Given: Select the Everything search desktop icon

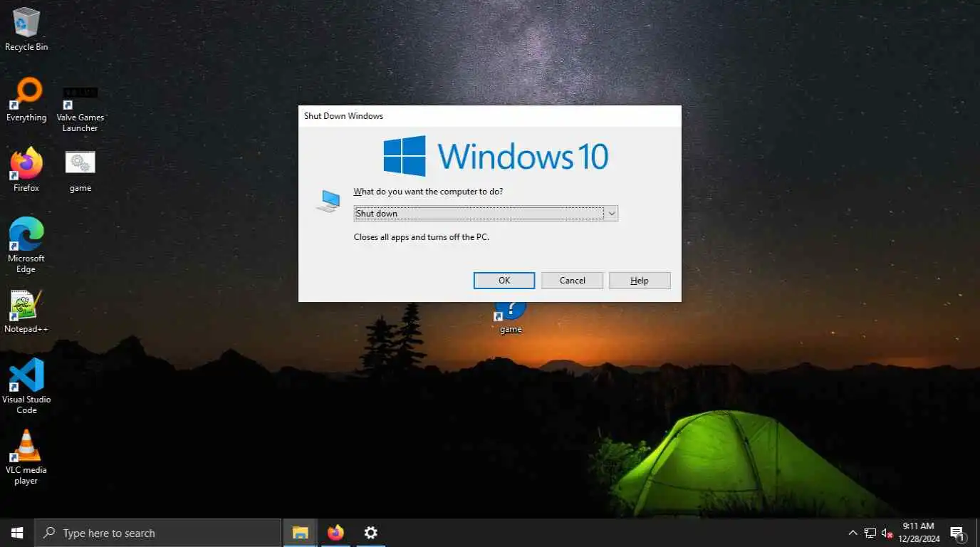Looking at the screenshot, I should point(26,100).
